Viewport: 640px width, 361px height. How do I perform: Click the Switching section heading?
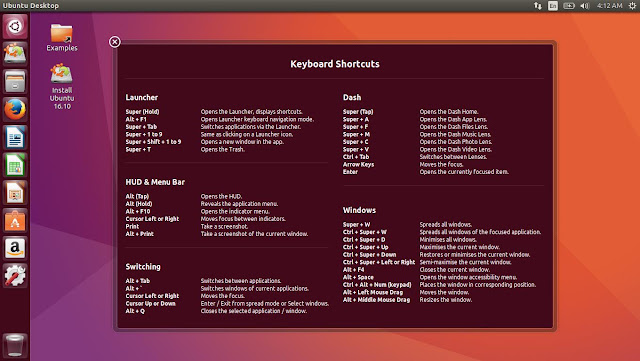(x=143, y=267)
